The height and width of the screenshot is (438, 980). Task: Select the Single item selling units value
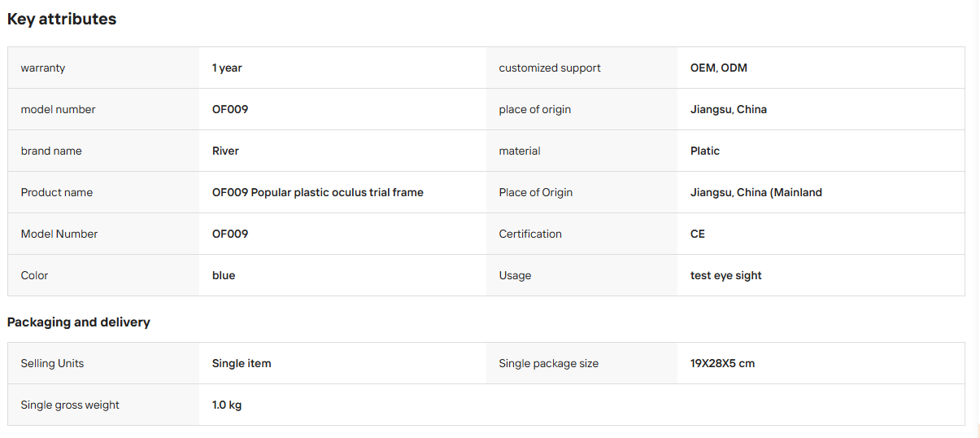point(242,363)
